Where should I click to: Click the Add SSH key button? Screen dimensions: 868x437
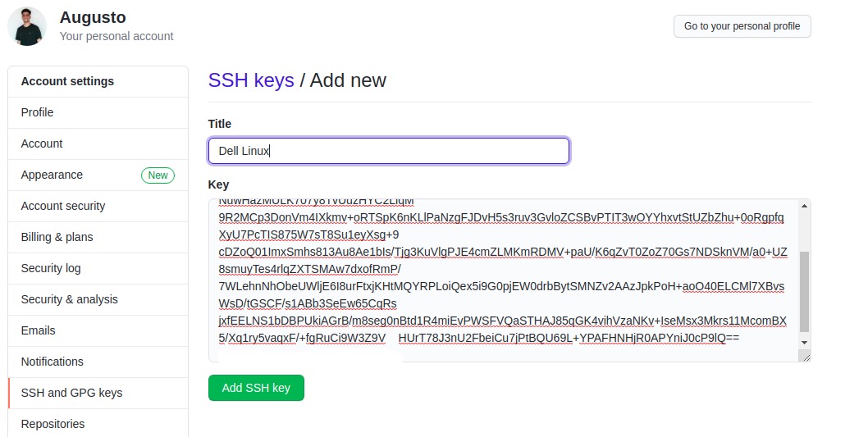point(256,388)
